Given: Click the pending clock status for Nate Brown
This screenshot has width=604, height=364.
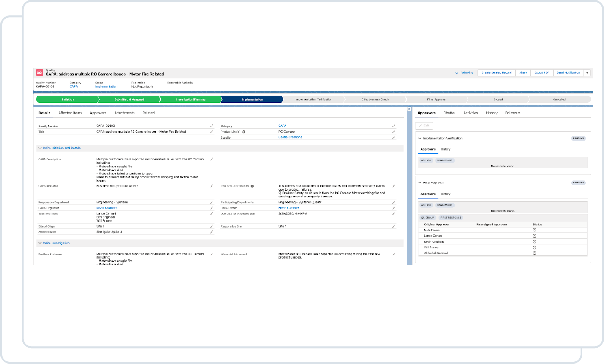Looking at the screenshot, I should [x=535, y=230].
